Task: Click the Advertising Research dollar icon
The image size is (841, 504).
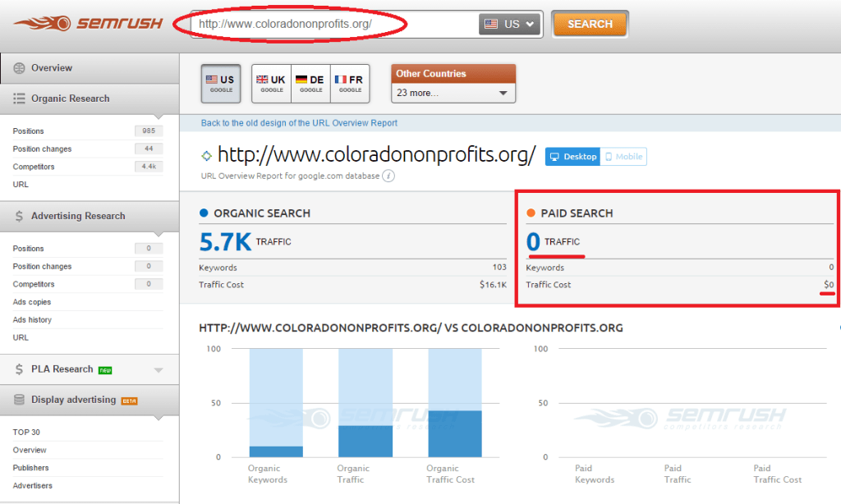Action: [20, 216]
